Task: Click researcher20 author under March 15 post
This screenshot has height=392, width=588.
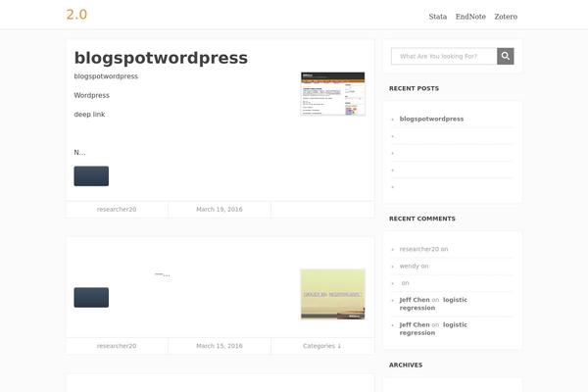Action: 117,346
